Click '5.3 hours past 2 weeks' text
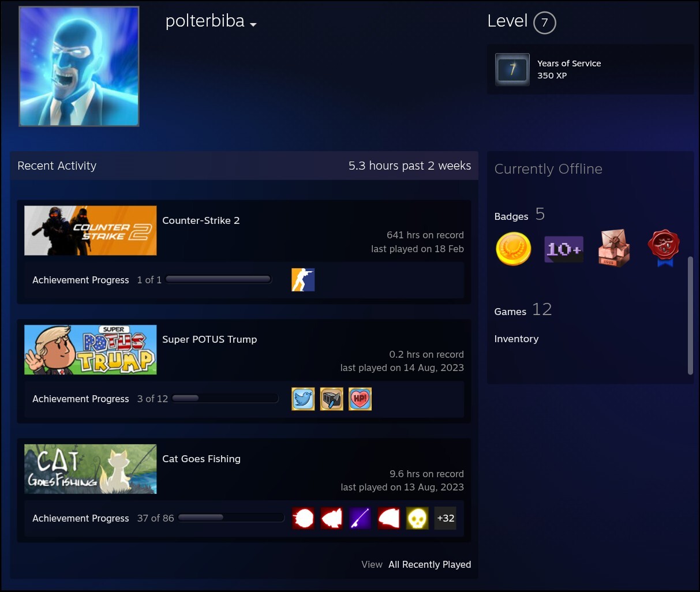The image size is (700, 592). point(410,166)
